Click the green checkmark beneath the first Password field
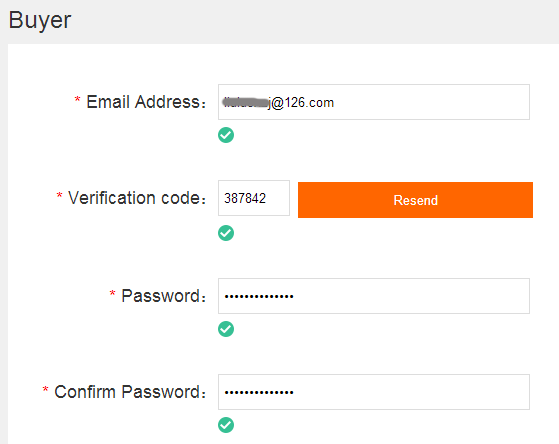Screen dimensions: 559x444 pyautogui.click(x=226, y=329)
